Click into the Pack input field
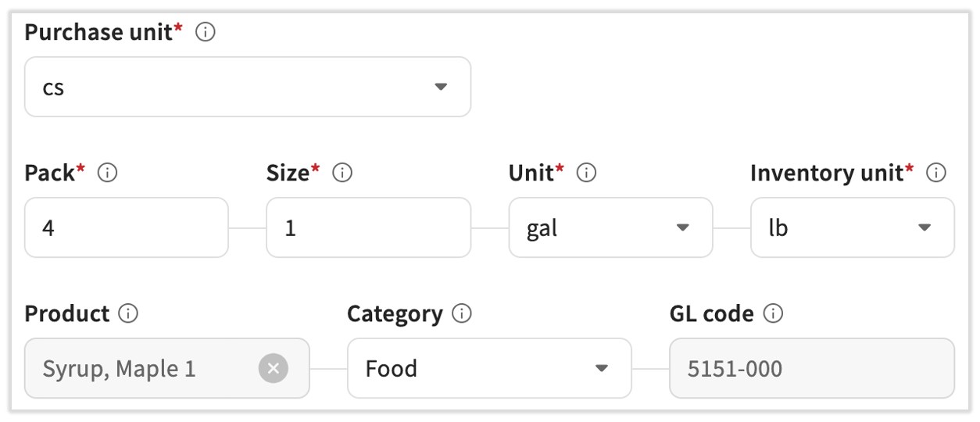 126,227
